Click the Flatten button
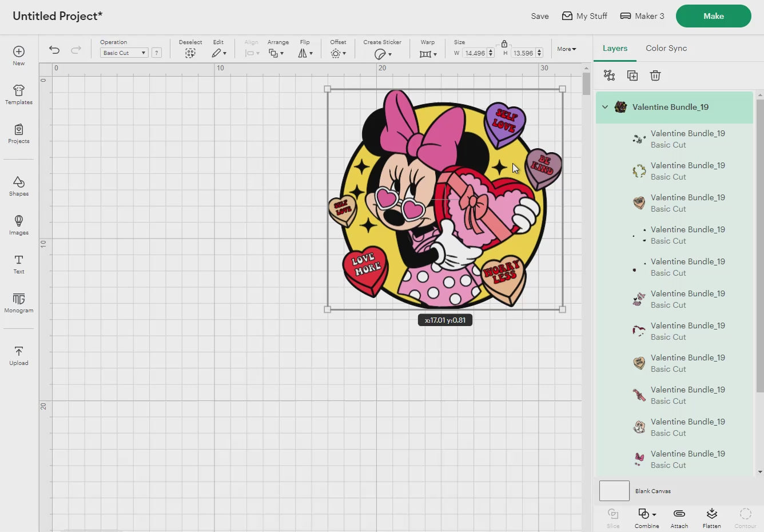The image size is (764, 532). click(x=712, y=518)
